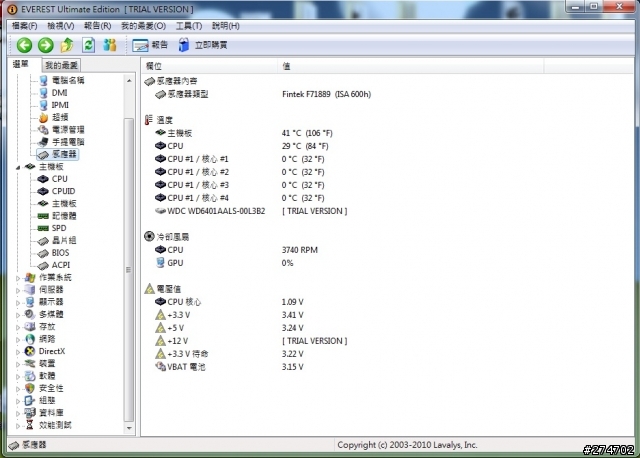Viewport: 640px width, 458px height.
Task: Click the 欄位 column header
Action: pyautogui.click(x=210, y=66)
